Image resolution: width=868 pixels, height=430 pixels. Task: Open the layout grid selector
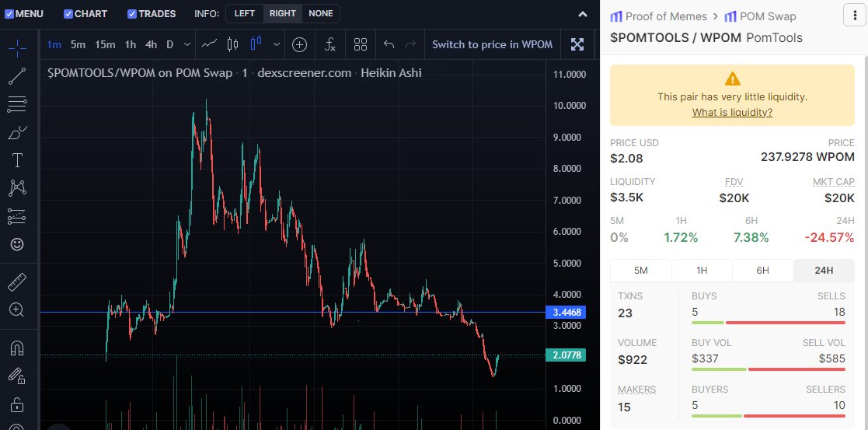click(361, 45)
